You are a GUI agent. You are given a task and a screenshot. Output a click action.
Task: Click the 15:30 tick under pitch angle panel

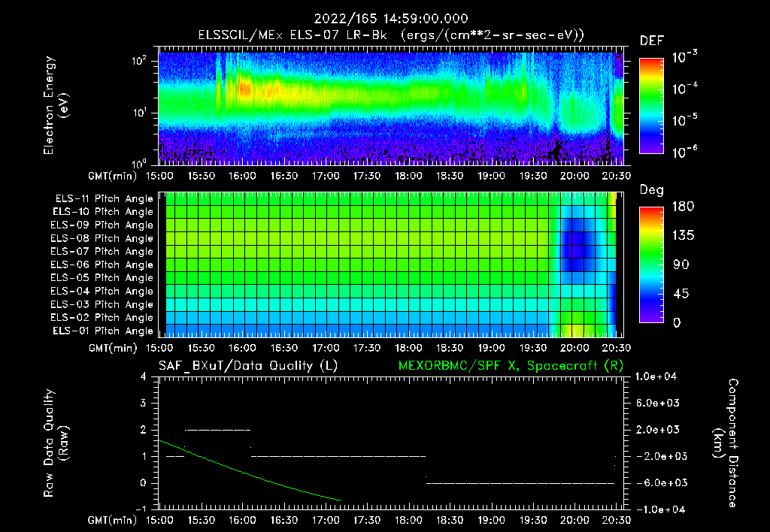click(x=201, y=348)
